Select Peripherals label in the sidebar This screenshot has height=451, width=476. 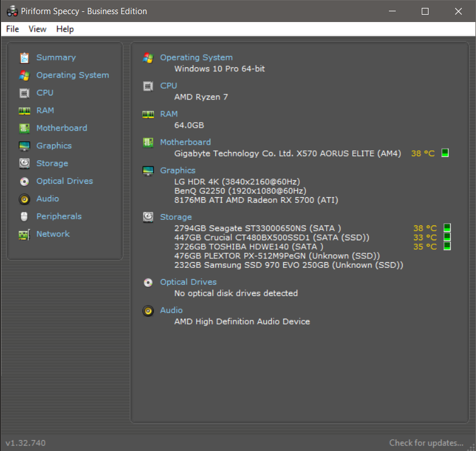(59, 216)
